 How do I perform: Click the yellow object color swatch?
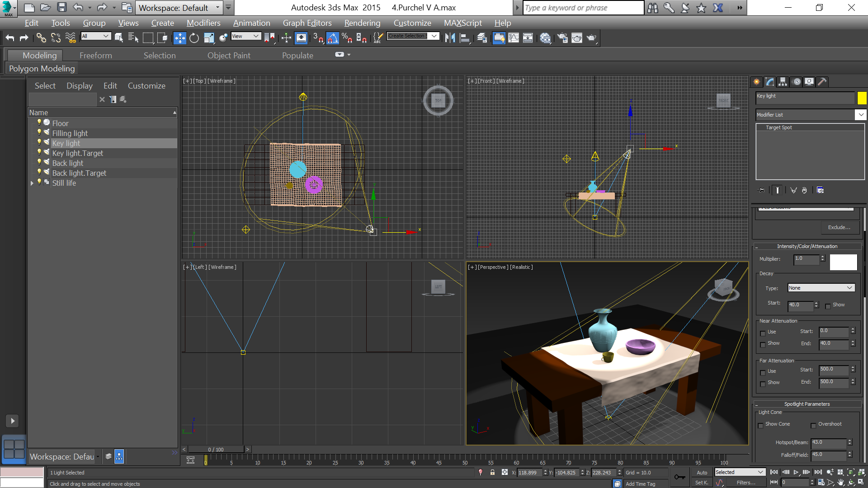point(862,98)
